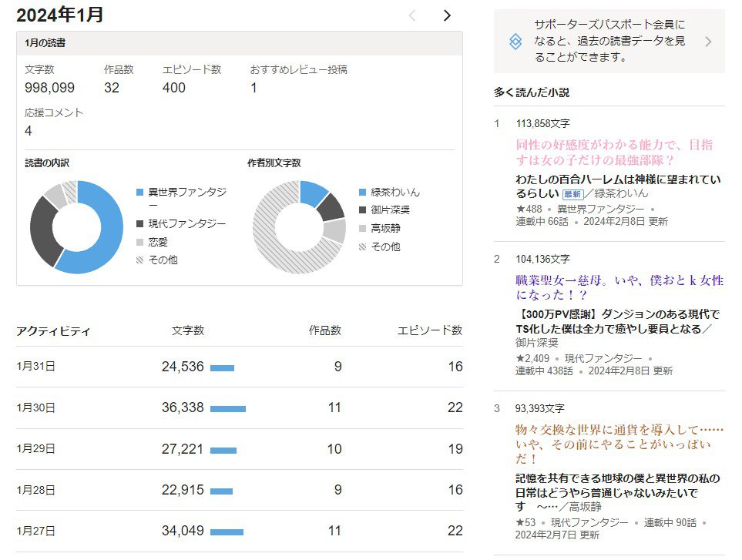Open the 記憶を共有できる地球の僕 novel
The height and width of the screenshot is (560, 742).
(x=606, y=485)
